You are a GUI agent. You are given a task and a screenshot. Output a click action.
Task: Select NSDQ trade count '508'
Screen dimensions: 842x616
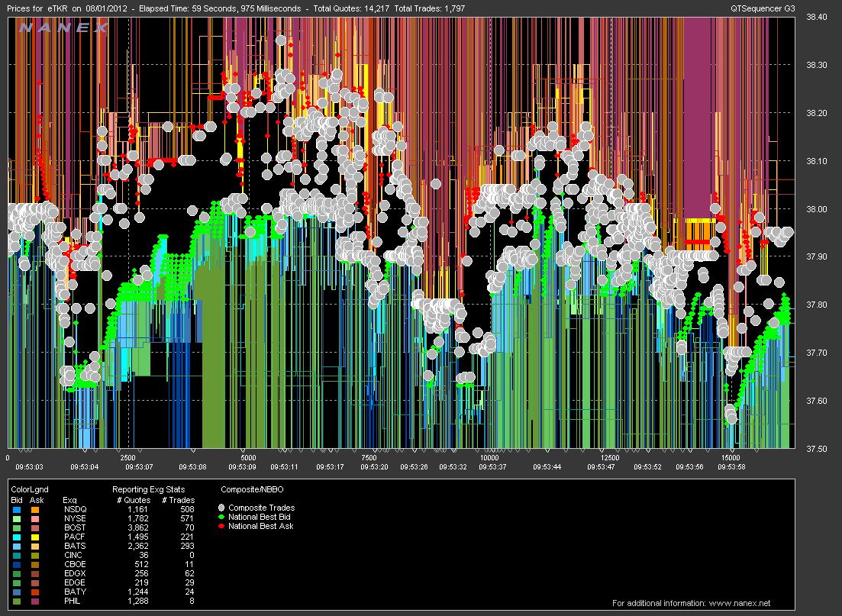[188, 509]
